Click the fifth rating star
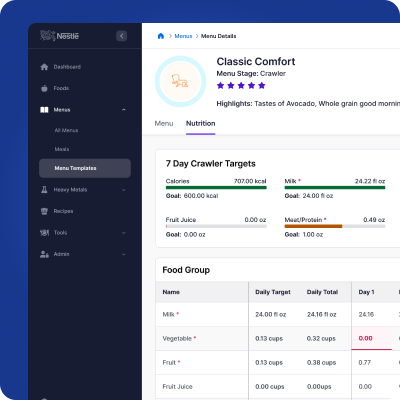Viewport: 400px width, 400px height. pyautogui.click(x=262, y=86)
